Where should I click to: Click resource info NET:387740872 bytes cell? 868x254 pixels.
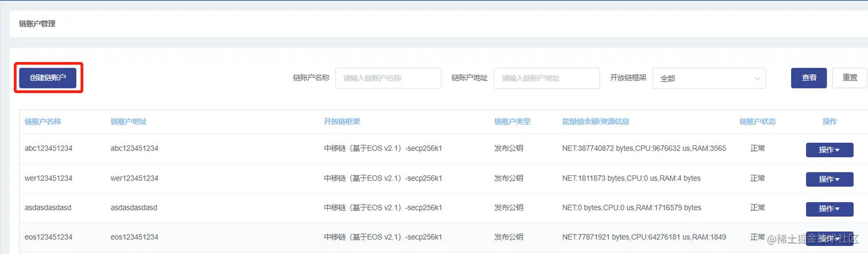point(644,148)
